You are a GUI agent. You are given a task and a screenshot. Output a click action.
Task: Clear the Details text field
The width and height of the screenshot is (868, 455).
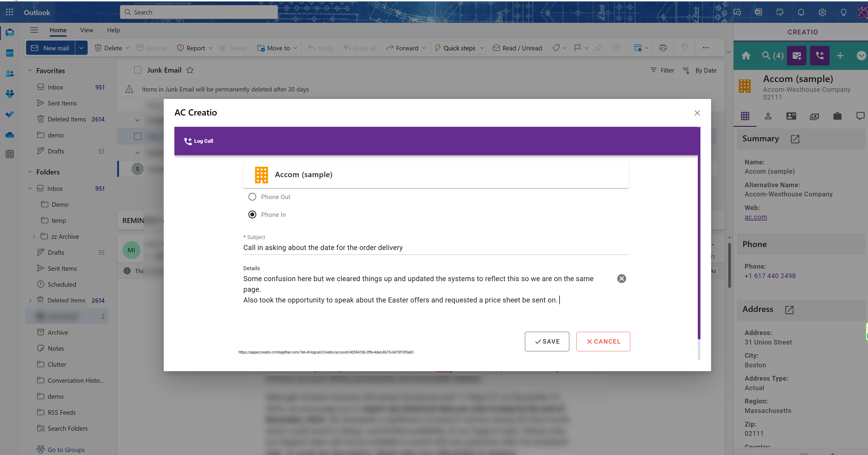(621, 278)
